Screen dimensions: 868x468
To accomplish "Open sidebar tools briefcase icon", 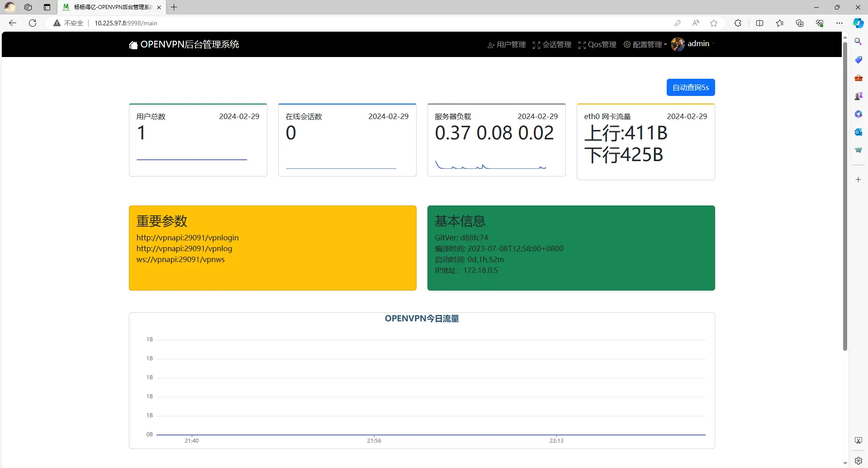I will click(x=858, y=77).
